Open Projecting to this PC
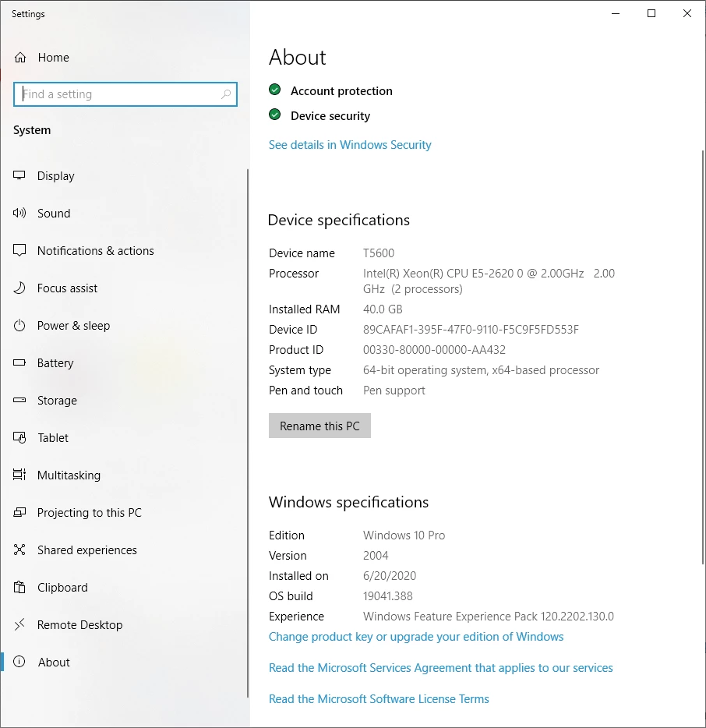This screenshot has width=706, height=728. click(89, 513)
